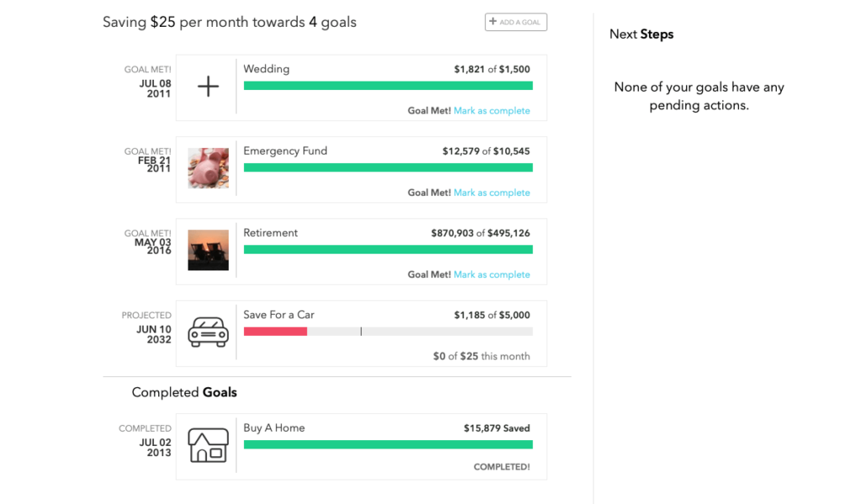Click the Emergency Fund progress bar
861x504 pixels.
pyautogui.click(x=388, y=167)
